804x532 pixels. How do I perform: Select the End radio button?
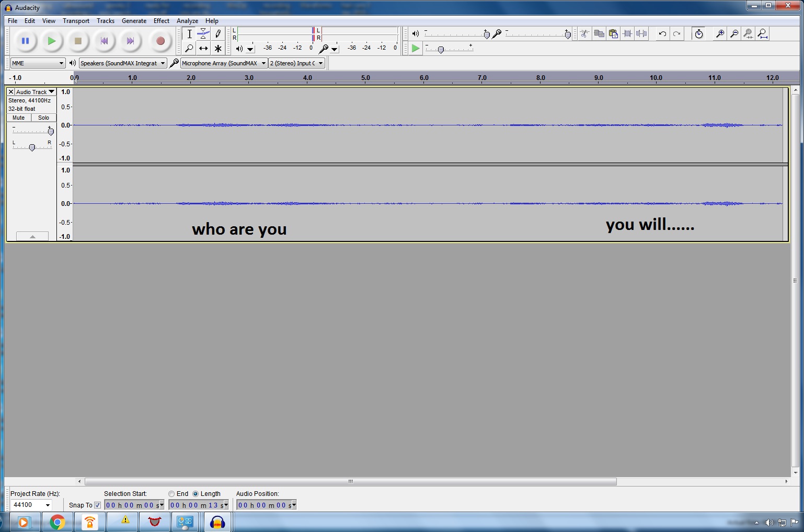171,494
